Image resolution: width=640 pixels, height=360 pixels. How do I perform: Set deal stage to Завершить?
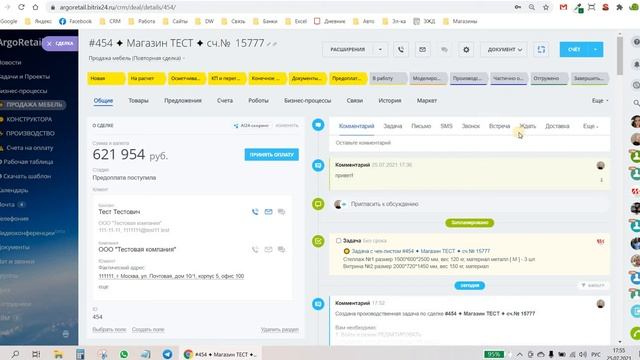(x=590, y=78)
